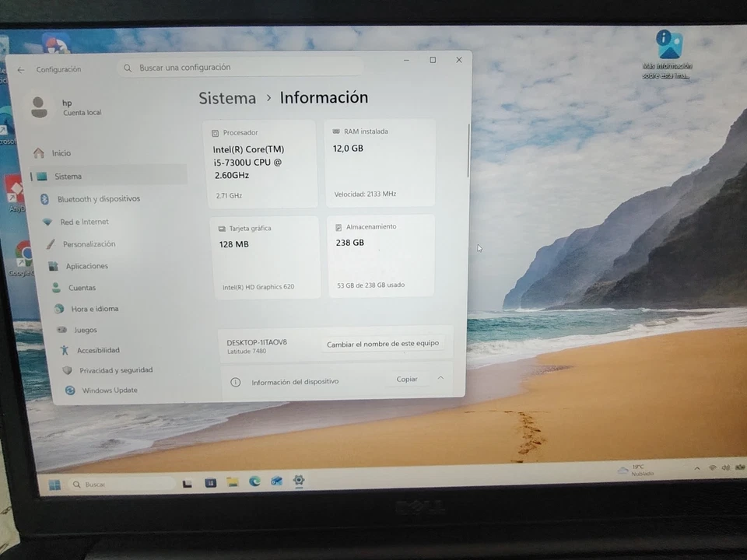Open Task View from the taskbar
This screenshot has width=747, height=560.
188,484
